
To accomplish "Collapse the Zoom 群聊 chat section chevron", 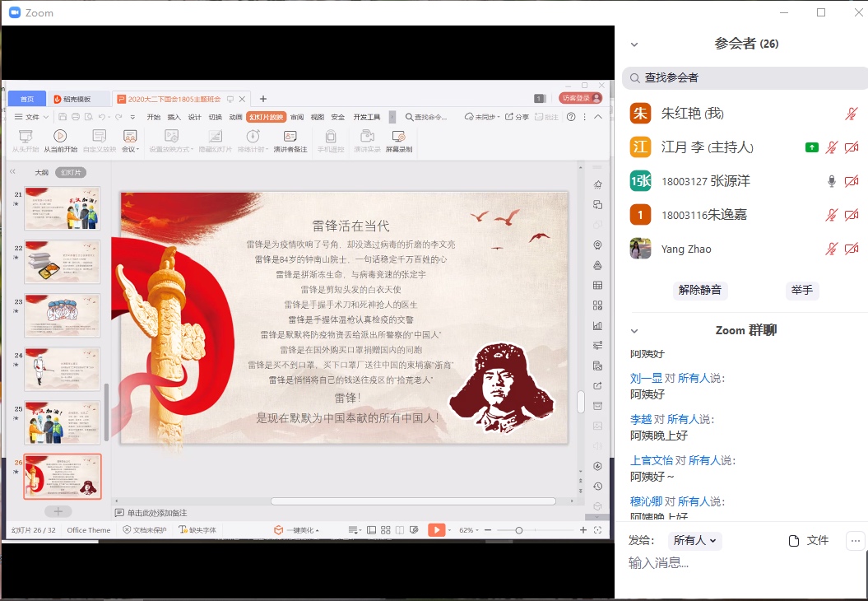I will click(x=634, y=331).
